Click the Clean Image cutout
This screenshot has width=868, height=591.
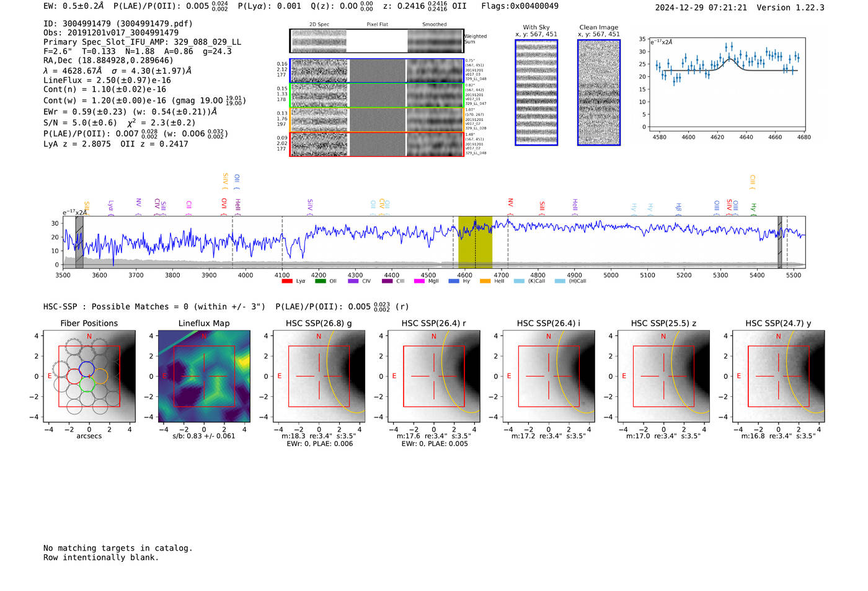(599, 92)
